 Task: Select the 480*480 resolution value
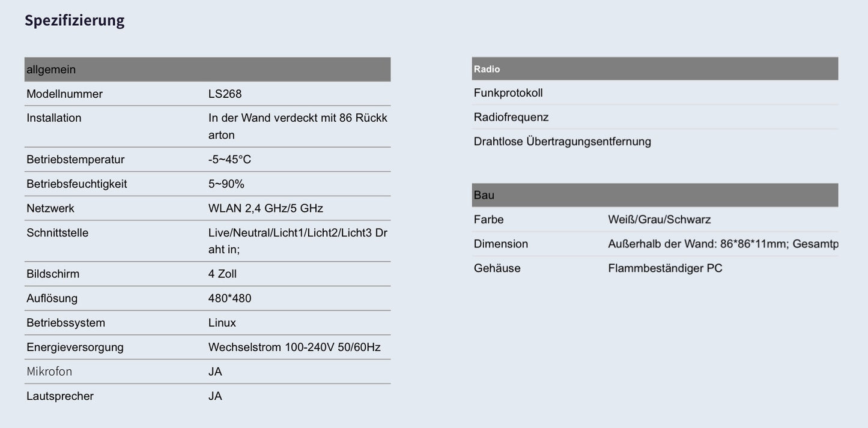click(x=230, y=298)
